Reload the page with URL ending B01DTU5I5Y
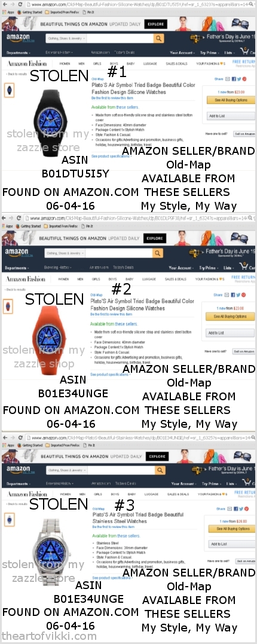The width and height of the screenshot is (257, 644). [20, 4]
